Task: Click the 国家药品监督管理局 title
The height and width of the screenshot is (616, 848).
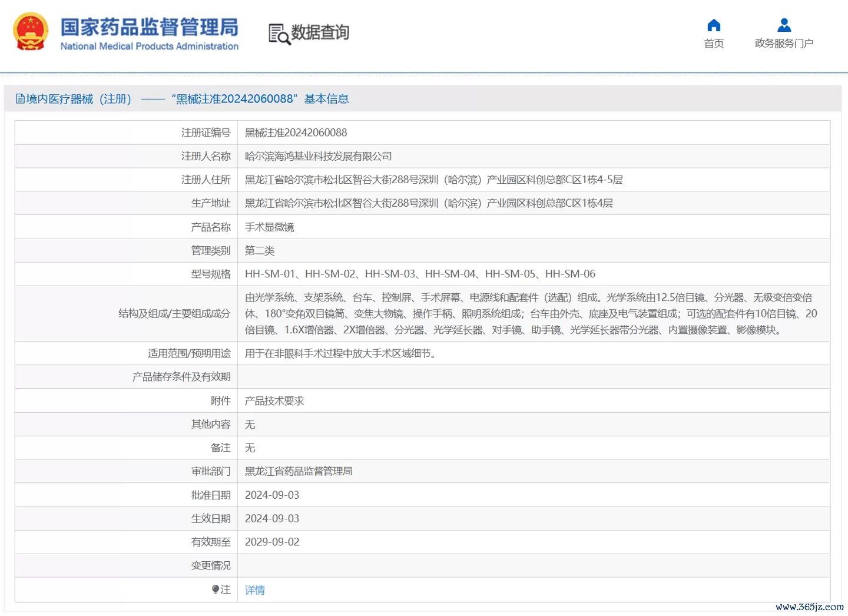Action: 150,27
